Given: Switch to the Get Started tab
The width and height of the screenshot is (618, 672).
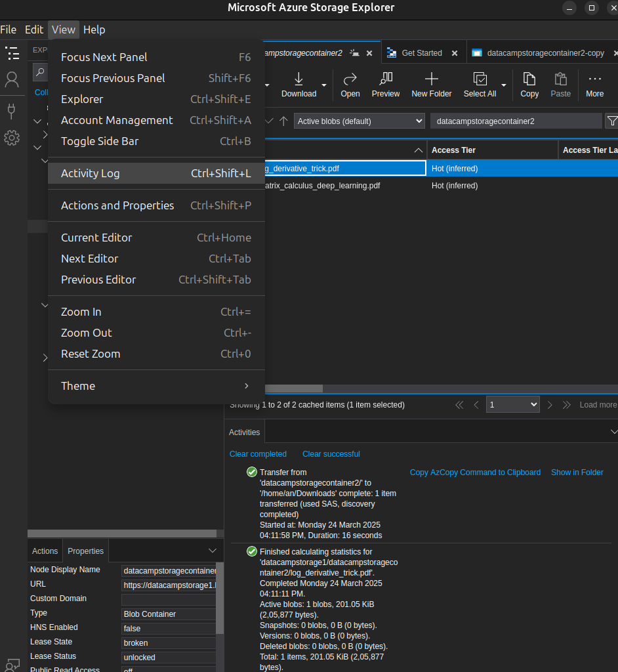Looking at the screenshot, I should pos(421,53).
